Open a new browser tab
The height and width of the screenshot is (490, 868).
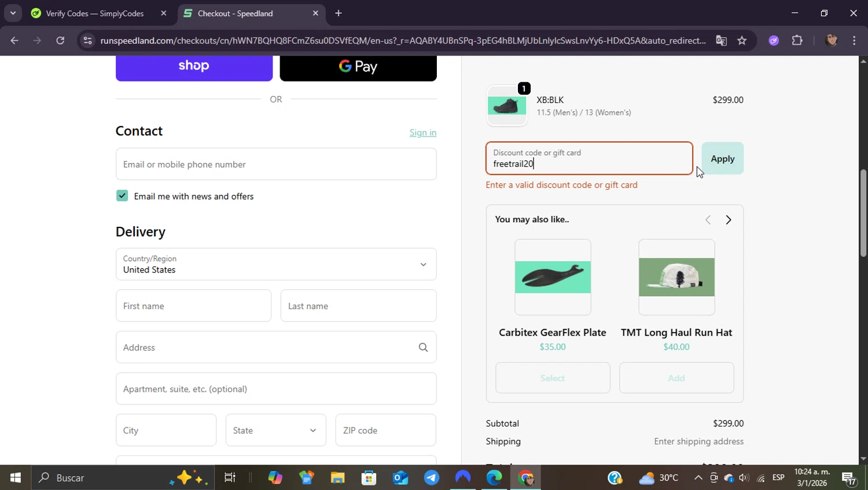point(339,13)
